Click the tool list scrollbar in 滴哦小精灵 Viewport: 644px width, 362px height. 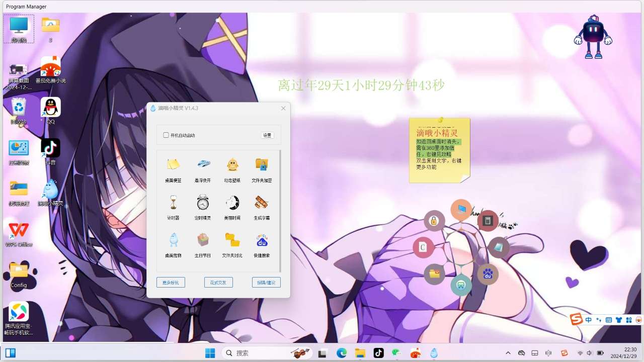coord(280,211)
